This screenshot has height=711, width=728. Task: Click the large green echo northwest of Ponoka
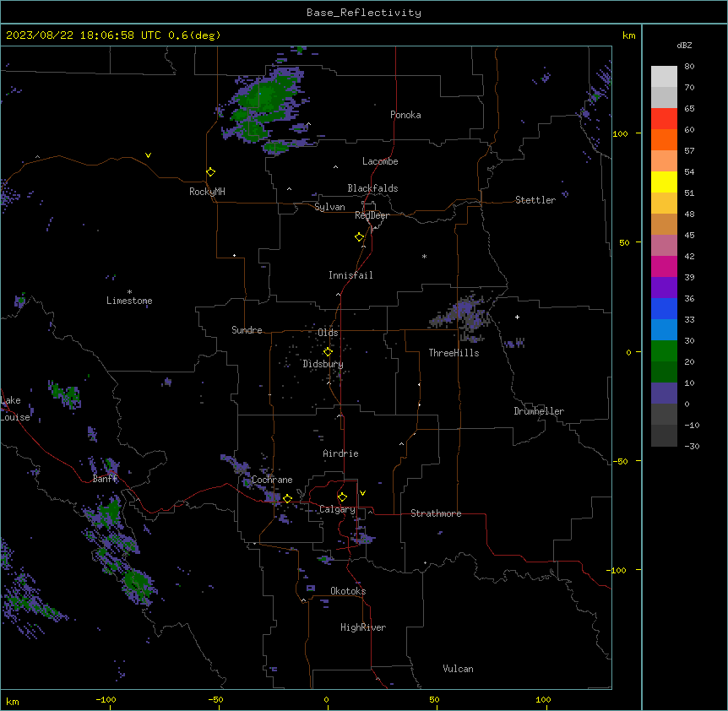pos(264,106)
